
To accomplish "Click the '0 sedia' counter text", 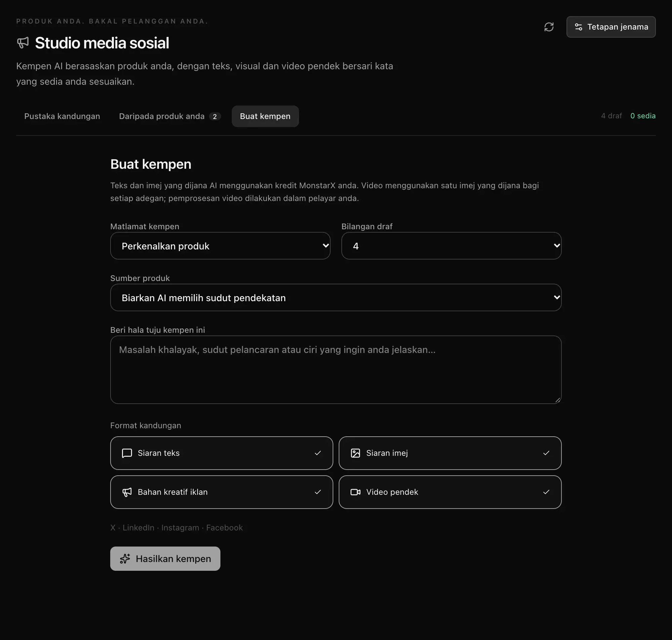I will click(x=643, y=116).
